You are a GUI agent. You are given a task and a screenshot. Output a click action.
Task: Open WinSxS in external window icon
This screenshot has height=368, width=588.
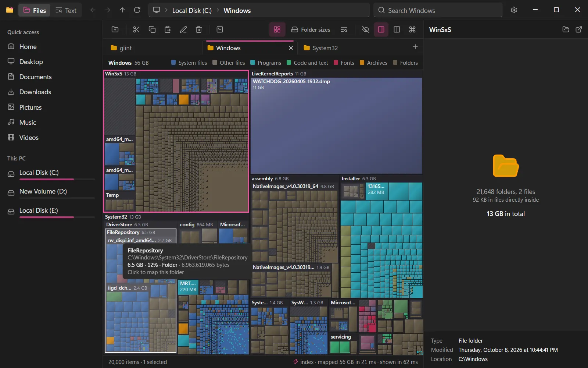[x=579, y=29]
